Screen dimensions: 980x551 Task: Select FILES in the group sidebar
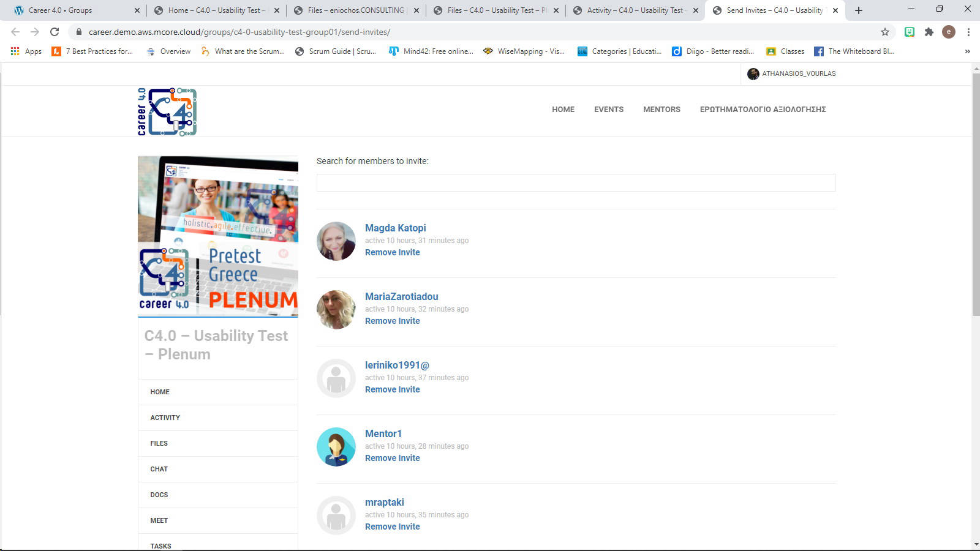pyautogui.click(x=159, y=443)
